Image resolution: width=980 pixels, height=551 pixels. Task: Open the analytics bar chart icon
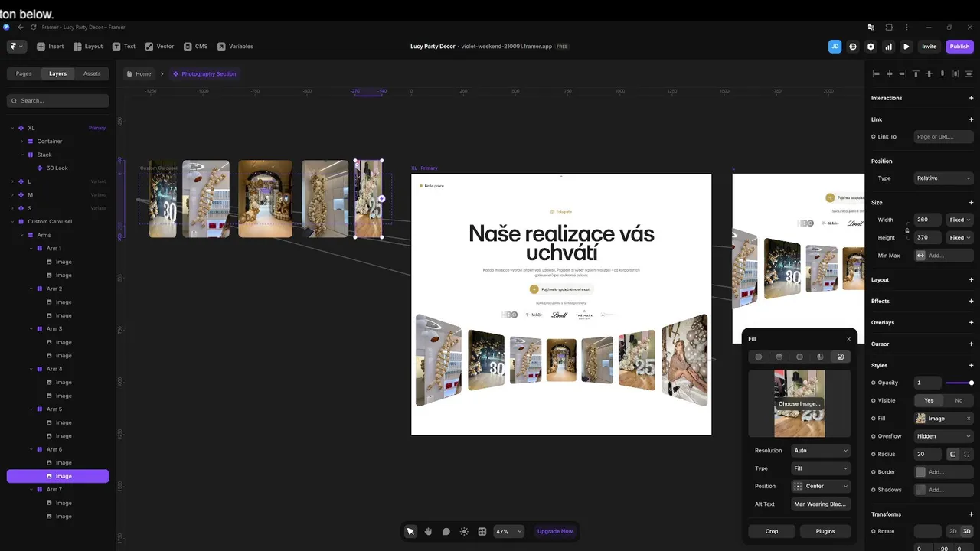[x=888, y=47]
